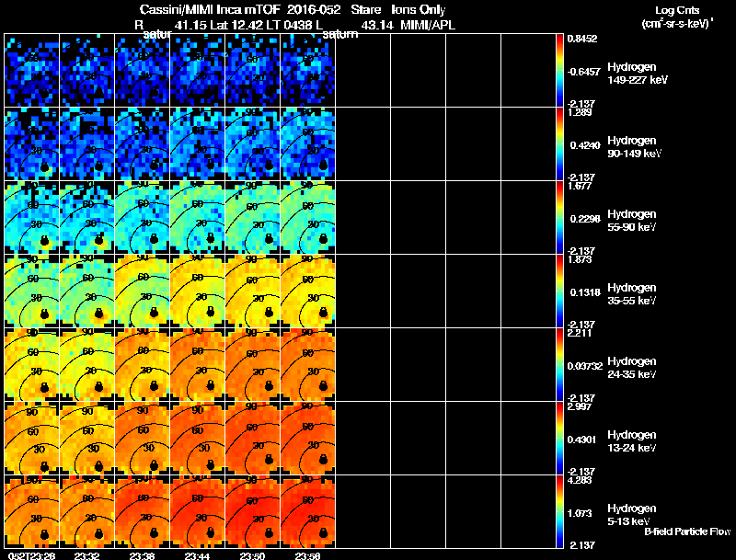This screenshot has width=736, height=560.
Task: Select the 35-55 keV panel at 23:50
Action: coord(253,291)
